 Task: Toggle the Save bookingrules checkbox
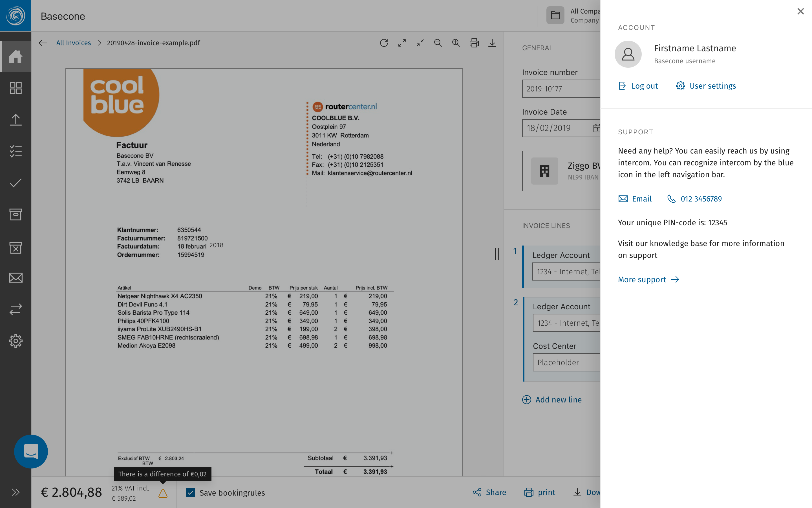coord(191,493)
